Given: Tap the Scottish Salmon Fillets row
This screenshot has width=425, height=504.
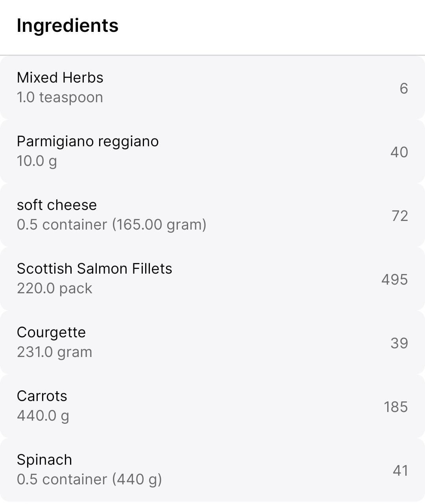Looking at the screenshot, I should click(213, 279).
